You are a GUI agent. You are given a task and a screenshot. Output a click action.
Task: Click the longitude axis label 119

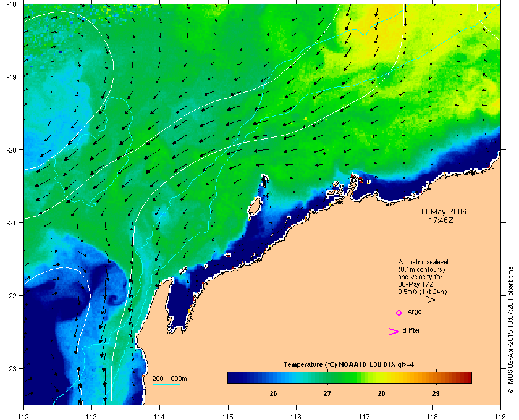500,416
